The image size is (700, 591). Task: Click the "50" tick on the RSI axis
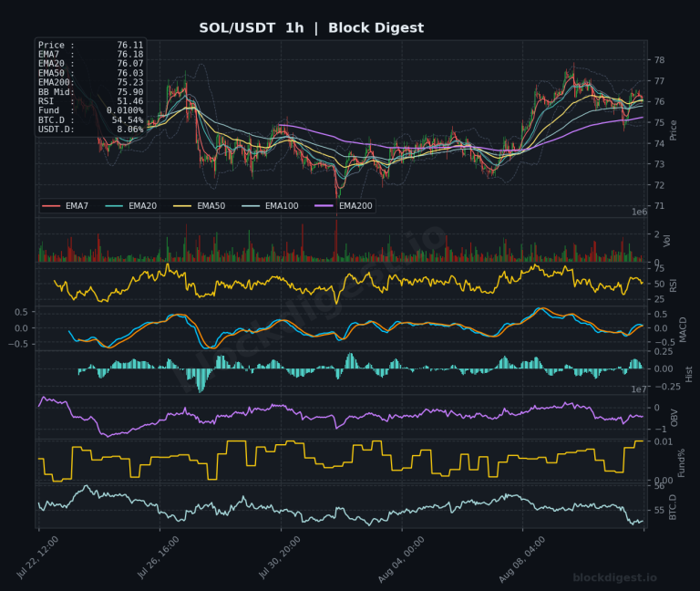pos(659,285)
